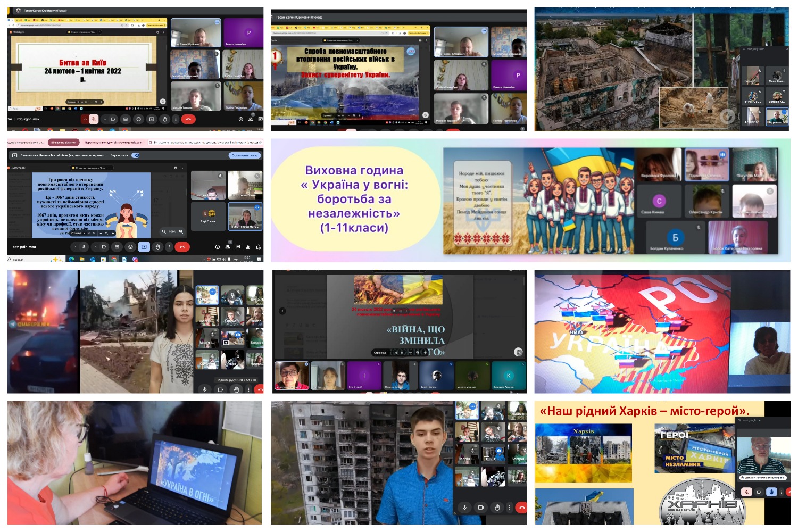The height and width of the screenshot is (532, 798).
Task: Select the Саша Кикаш participant tile
Action: click(660, 201)
